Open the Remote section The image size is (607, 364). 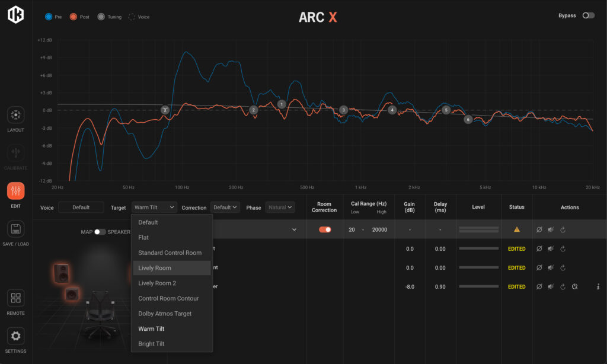[16, 299]
